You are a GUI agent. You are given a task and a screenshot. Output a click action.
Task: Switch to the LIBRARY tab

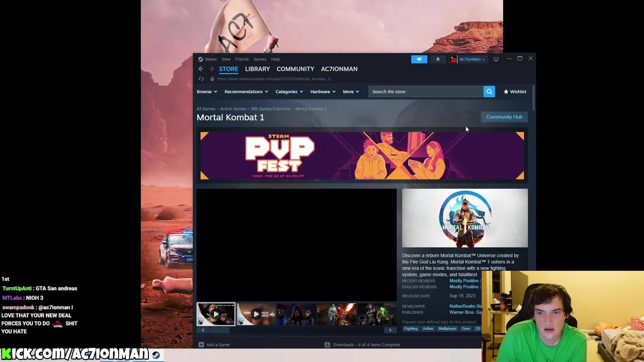[x=258, y=69]
